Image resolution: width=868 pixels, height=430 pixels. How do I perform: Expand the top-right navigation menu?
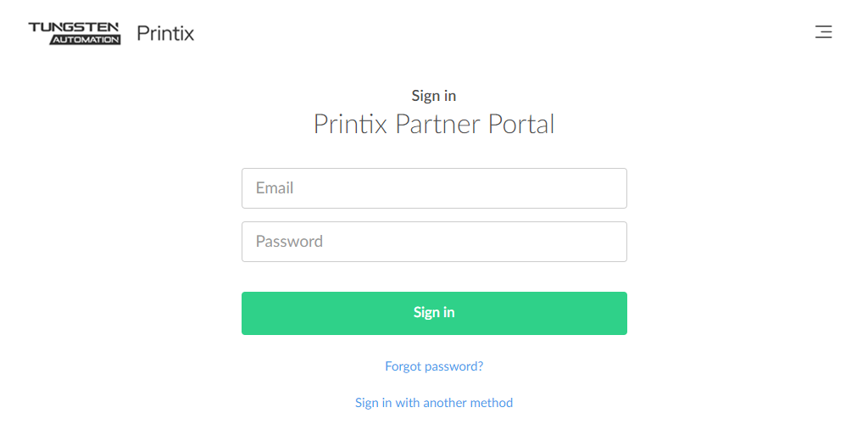823,33
